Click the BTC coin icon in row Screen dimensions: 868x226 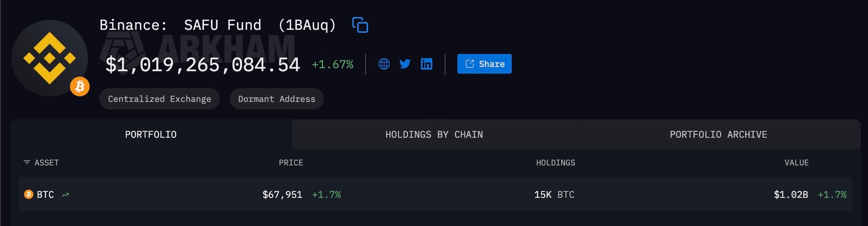[29, 194]
